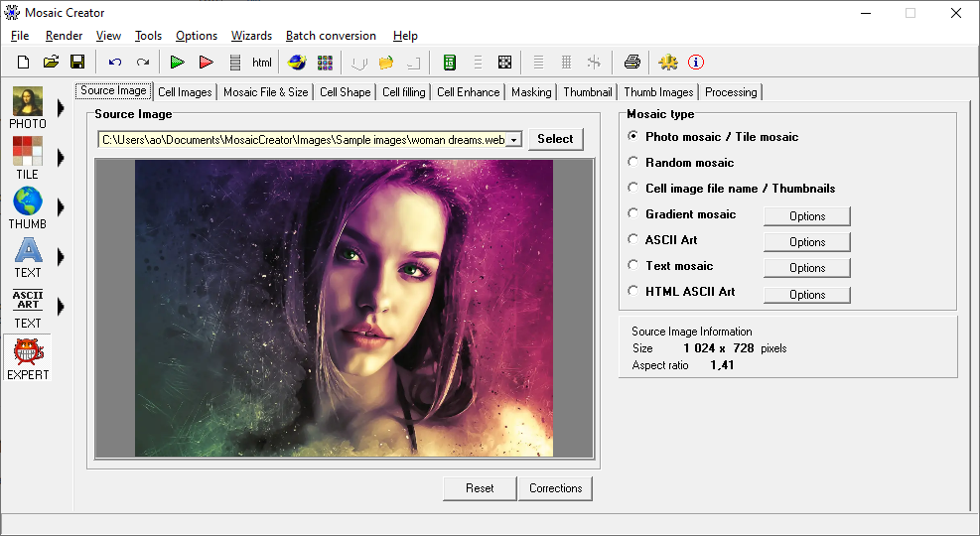
Task: Open Options for ASCII Art
Action: [807, 242]
